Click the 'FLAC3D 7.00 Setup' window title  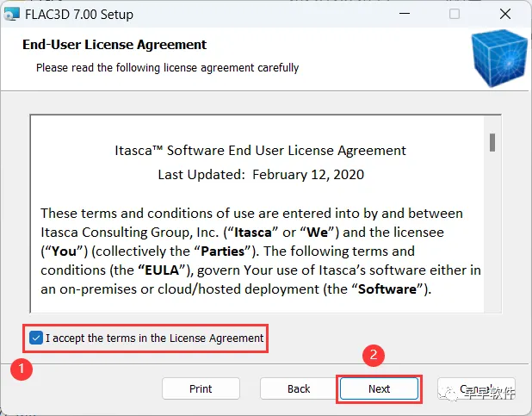[x=79, y=15]
